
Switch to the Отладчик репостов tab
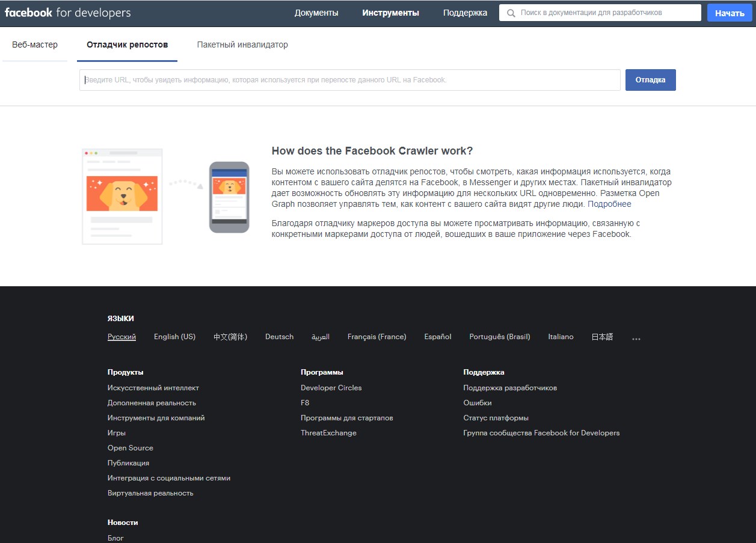tap(128, 44)
